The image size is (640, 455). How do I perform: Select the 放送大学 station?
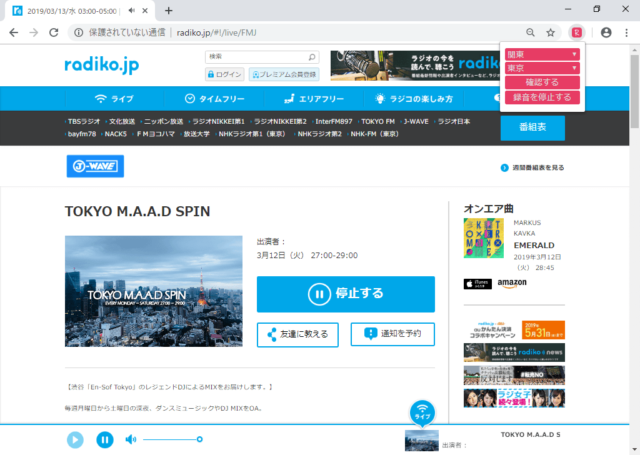point(196,134)
